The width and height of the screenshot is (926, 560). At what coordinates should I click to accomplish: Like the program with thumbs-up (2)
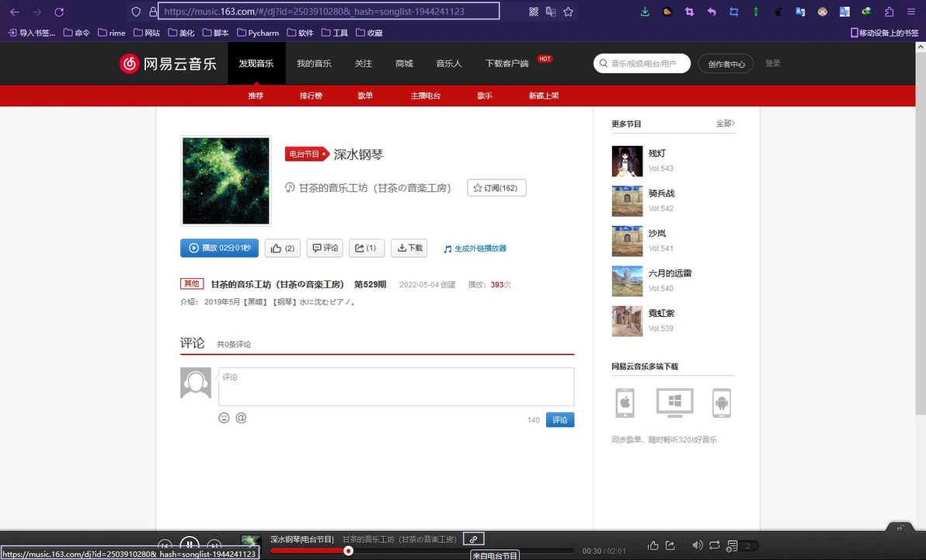coord(282,248)
